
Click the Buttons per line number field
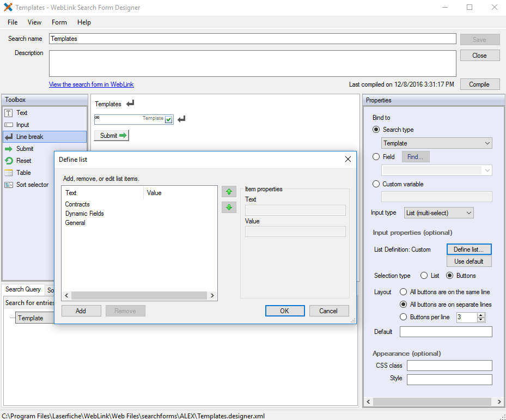[466, 317]
